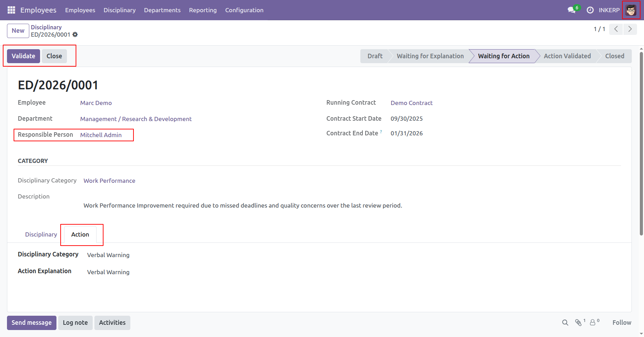Click the Contract End Date help tooltip
Viewport: 644px width, 337px height.
381,132
